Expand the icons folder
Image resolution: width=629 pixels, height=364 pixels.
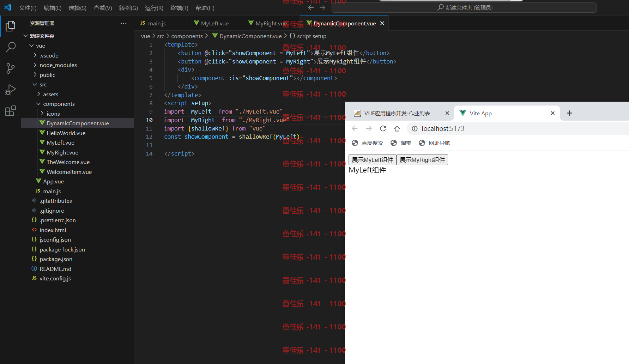77,114
